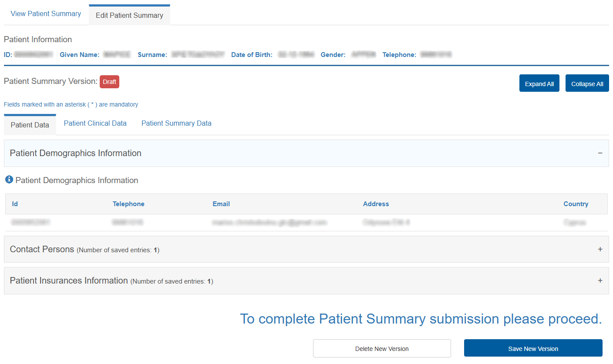Collapse Patient Demographics Information with minus icon
The image size is (613, 364).
pos(600,153)
